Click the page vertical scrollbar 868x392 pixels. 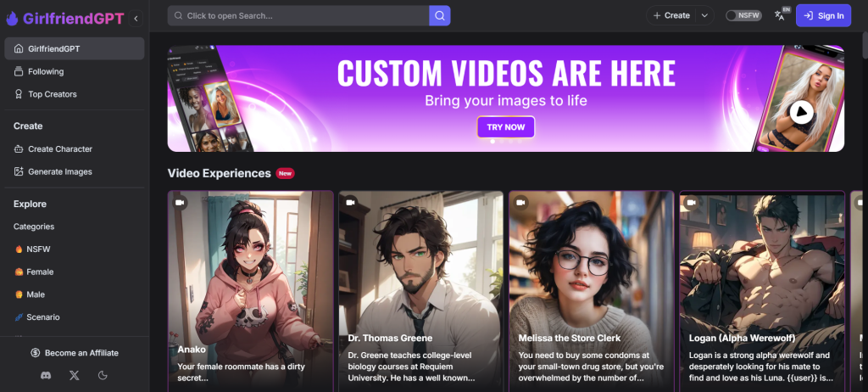tap(864, 48)
